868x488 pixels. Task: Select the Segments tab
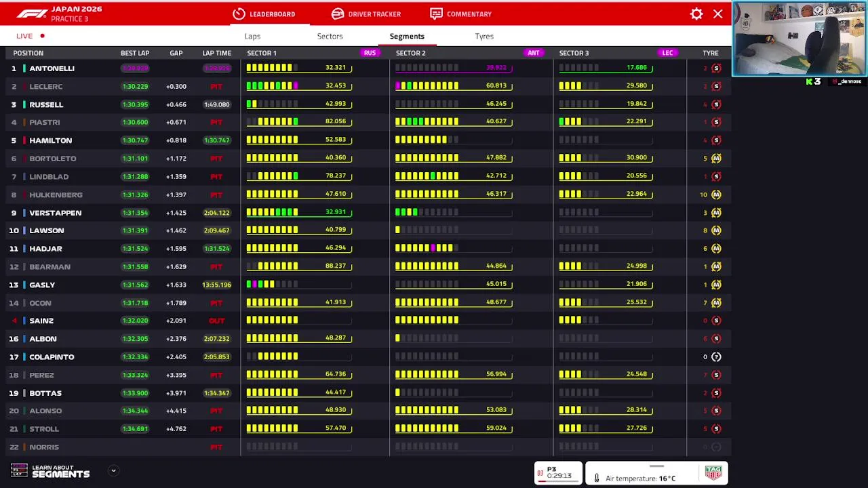407,36
